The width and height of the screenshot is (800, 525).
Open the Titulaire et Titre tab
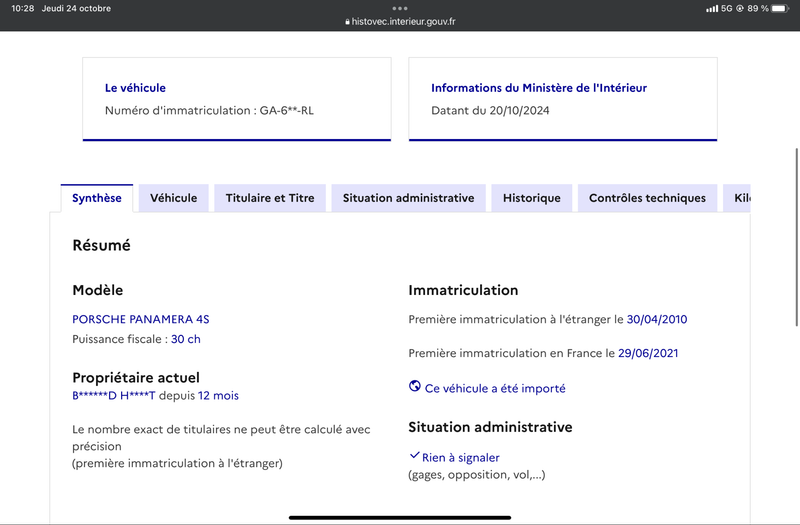pyautogui.click(x=270, y=198)
